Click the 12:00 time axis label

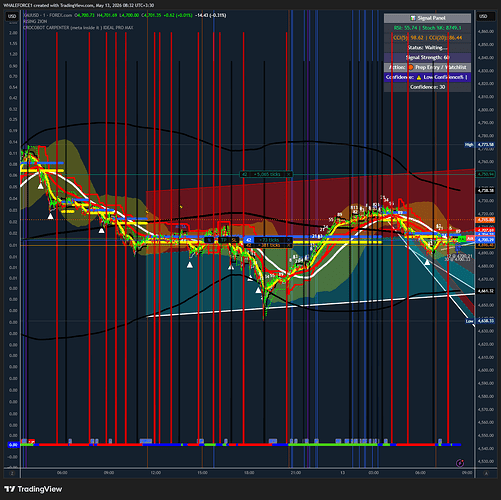[x=156, y=473]
